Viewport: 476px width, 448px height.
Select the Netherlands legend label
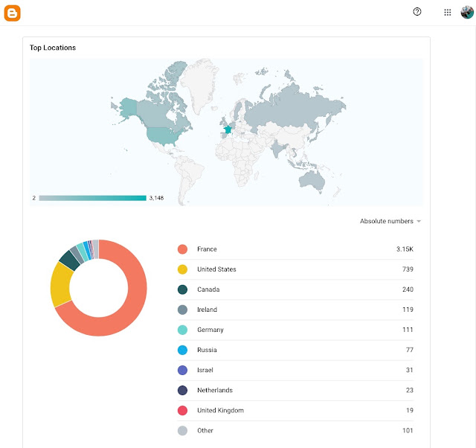click(215, 390)
